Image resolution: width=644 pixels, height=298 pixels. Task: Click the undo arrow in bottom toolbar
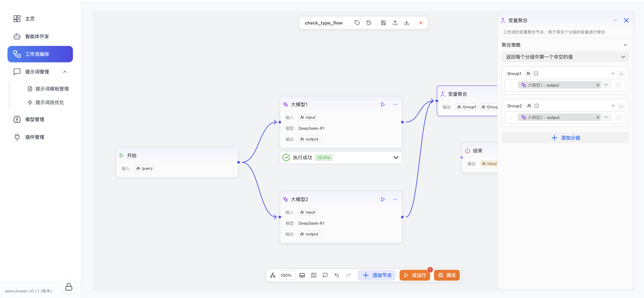pyautogui.click(x=337, y=275)
